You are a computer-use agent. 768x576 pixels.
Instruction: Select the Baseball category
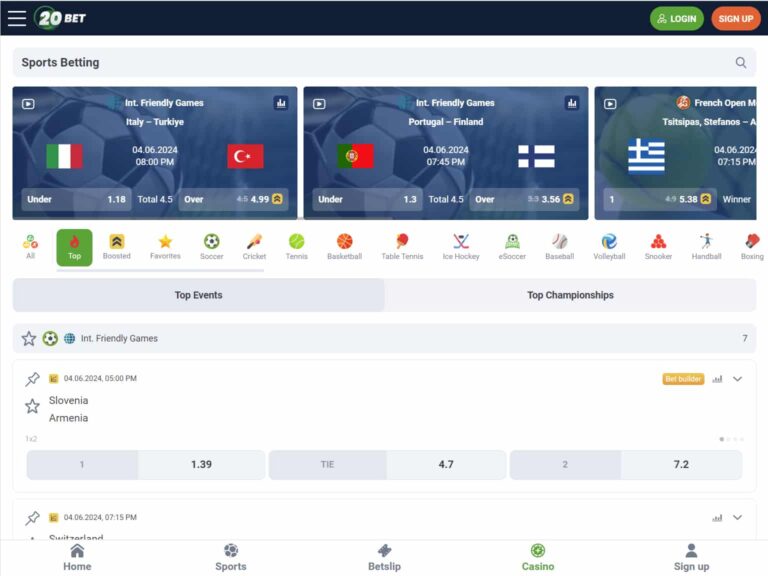point(559,247)
